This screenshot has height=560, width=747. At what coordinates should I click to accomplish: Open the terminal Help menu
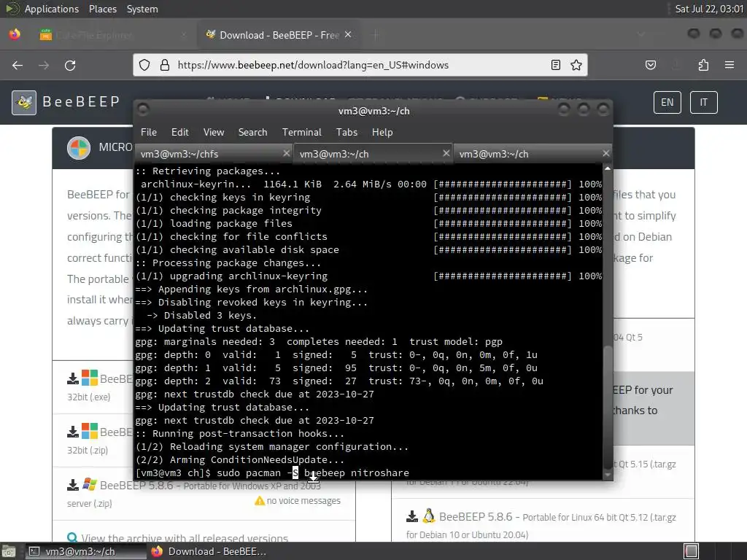click(x=382, y=133)
